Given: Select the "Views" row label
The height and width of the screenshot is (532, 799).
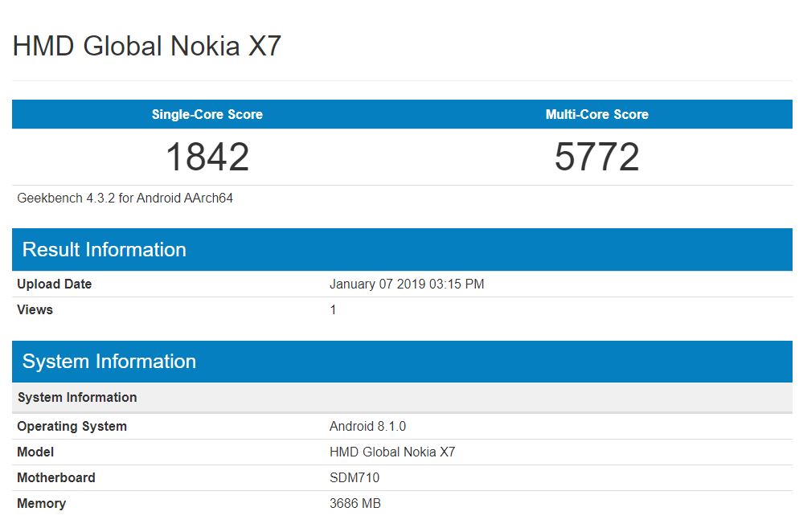Looking at the screenshot, I should tap(35, 310).
